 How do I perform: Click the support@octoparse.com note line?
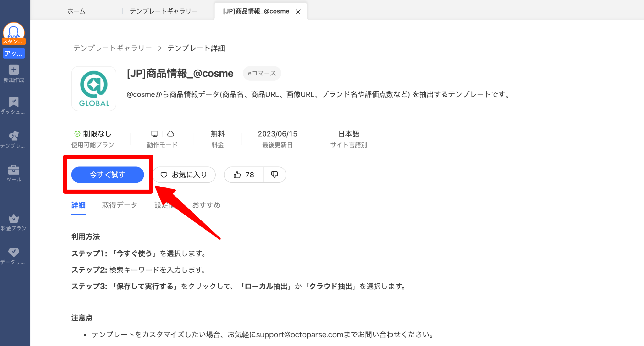264,334
